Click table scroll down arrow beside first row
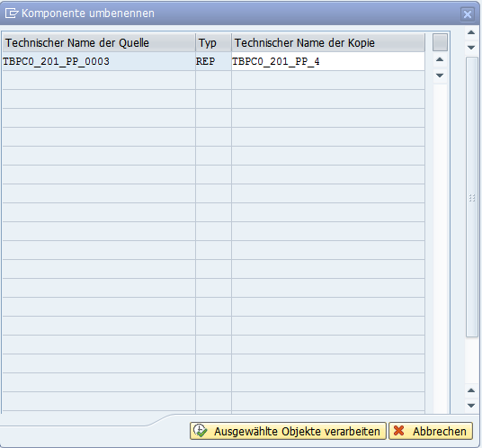The image size is (482, 448). point(440,76)
